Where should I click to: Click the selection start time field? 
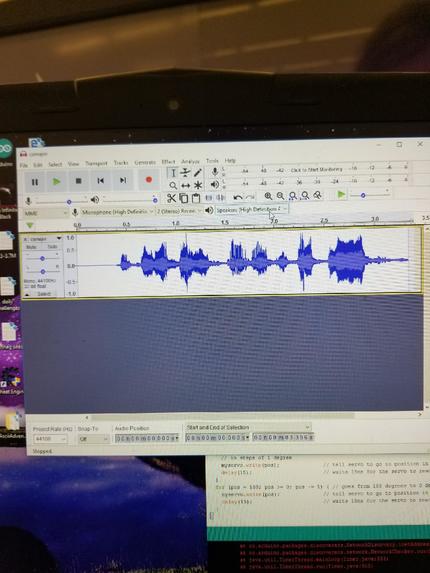click(217, 437)
